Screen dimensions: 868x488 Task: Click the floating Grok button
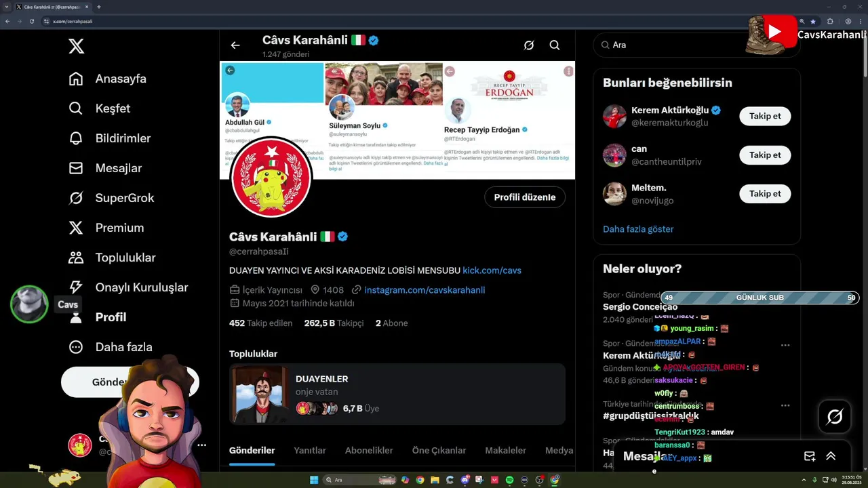tap(835, 417)
